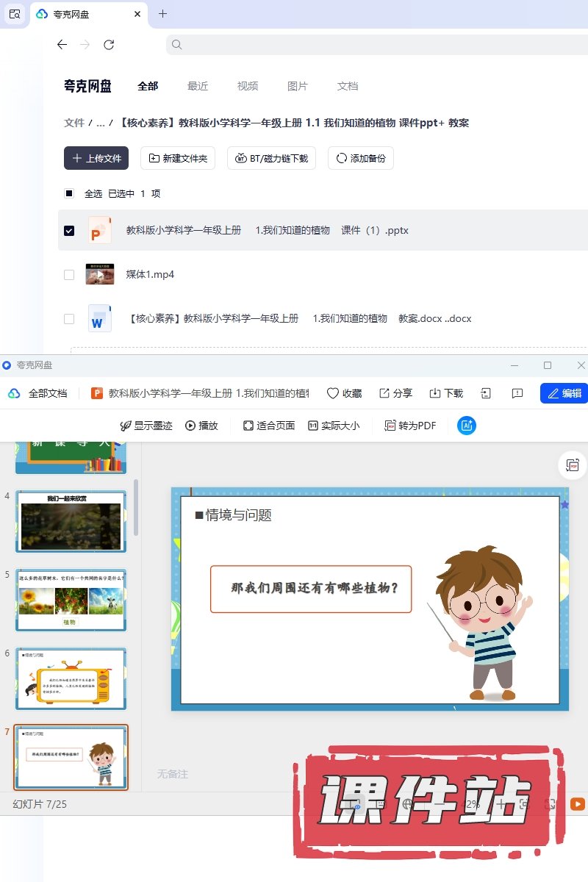
Task: Click the AI assistant icon in viewer toolbar
Action: tap(467, 426)
